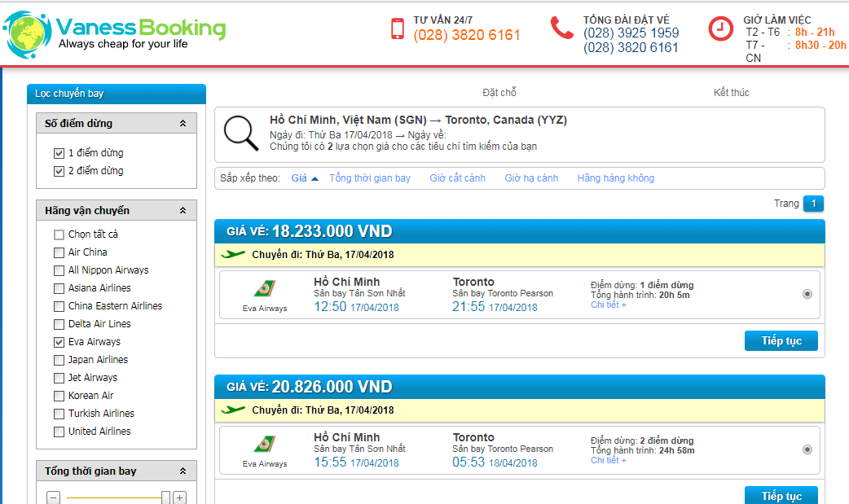The image size is (849, 504).
Task: Uncheck the '1 điểm dừng' checkbox
Action: pos(59,153)
